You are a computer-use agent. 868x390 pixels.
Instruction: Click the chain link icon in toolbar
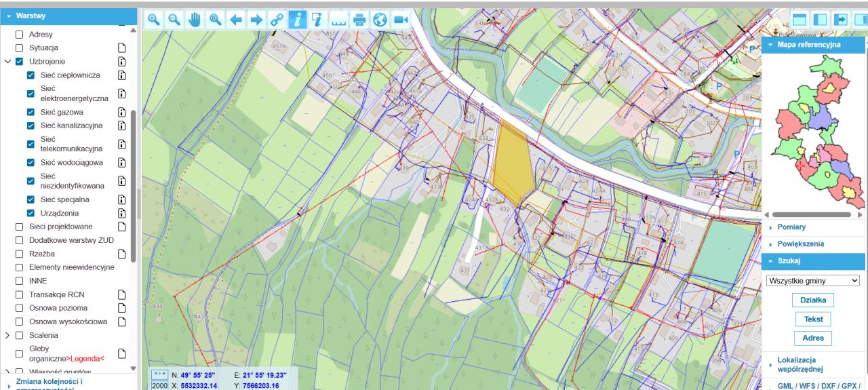277,20
